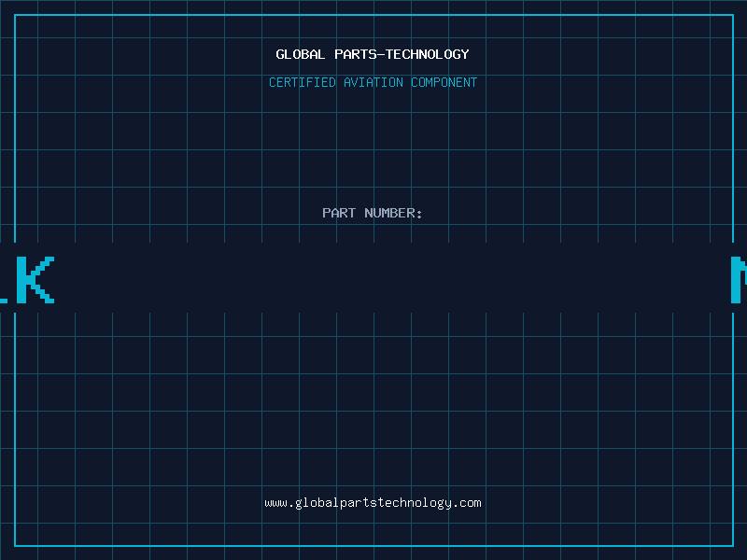
Task: Click the cut-off cyan letter at band's right edge
Action: pos(739,279)
